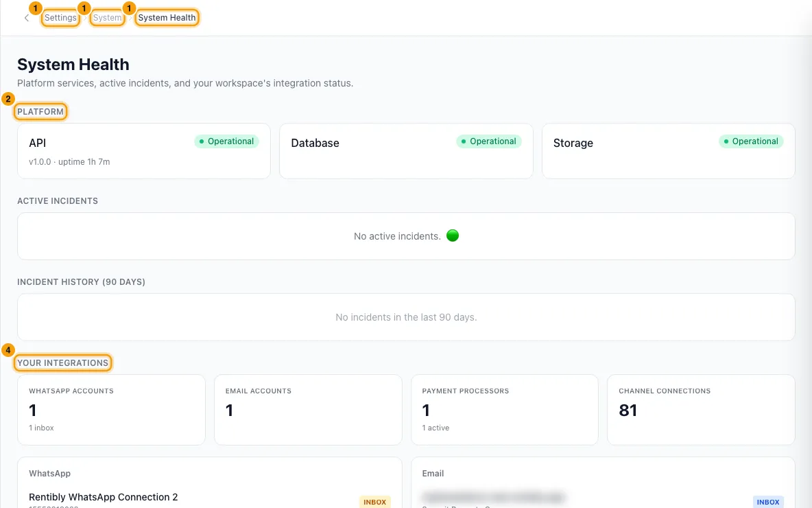Open the EMAIL ACCOUNTS stat card
This screenshot has width=812, height=508.
tap(308, 410)
